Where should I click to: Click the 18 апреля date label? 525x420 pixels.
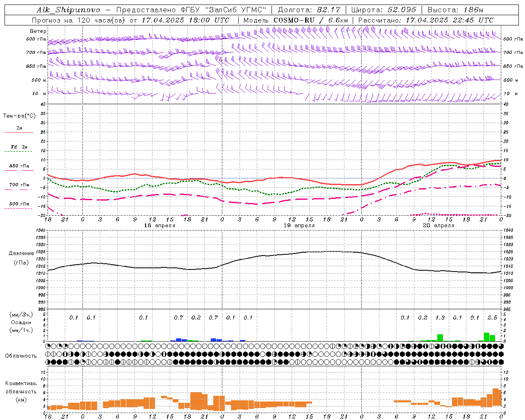pyautogui.click(x=160, y=226)
